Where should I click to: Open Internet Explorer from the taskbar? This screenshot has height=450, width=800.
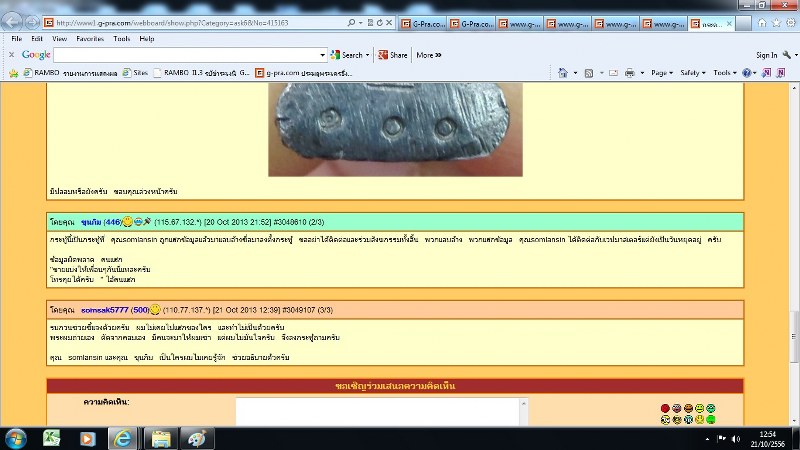pyautogui.click(x=122, y=437)
